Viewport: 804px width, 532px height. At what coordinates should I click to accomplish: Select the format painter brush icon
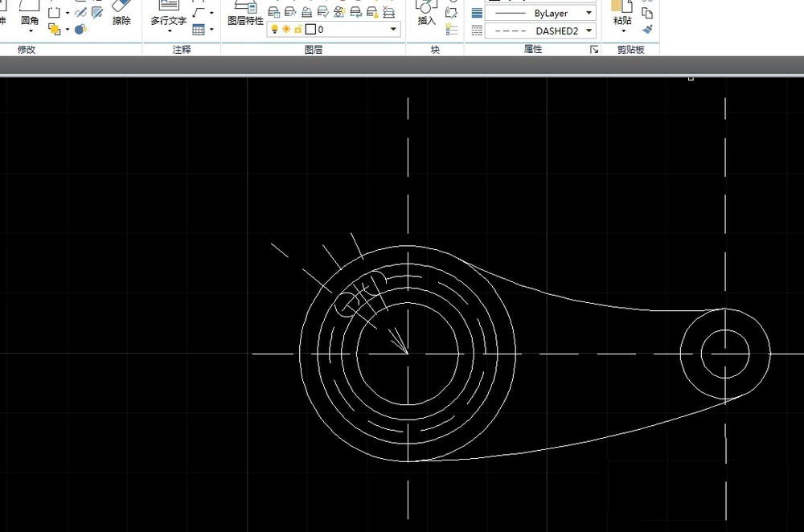tap(648, 30)
